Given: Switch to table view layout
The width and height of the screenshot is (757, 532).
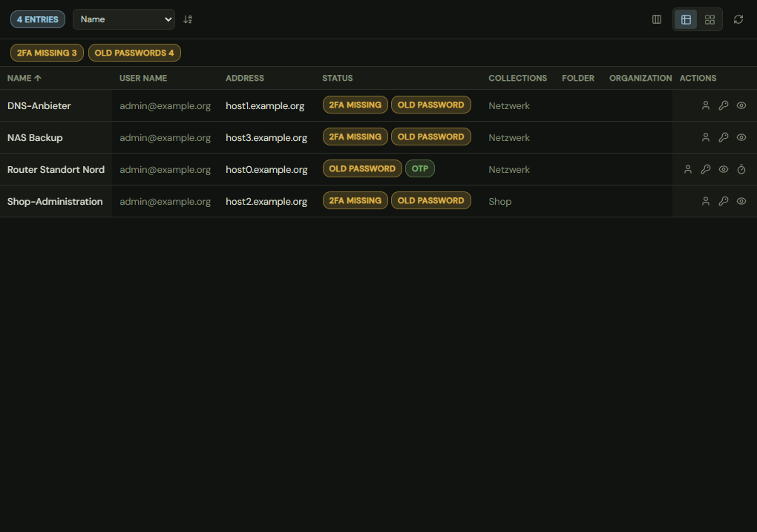Looking at the screenshot, I should [686, 19].
